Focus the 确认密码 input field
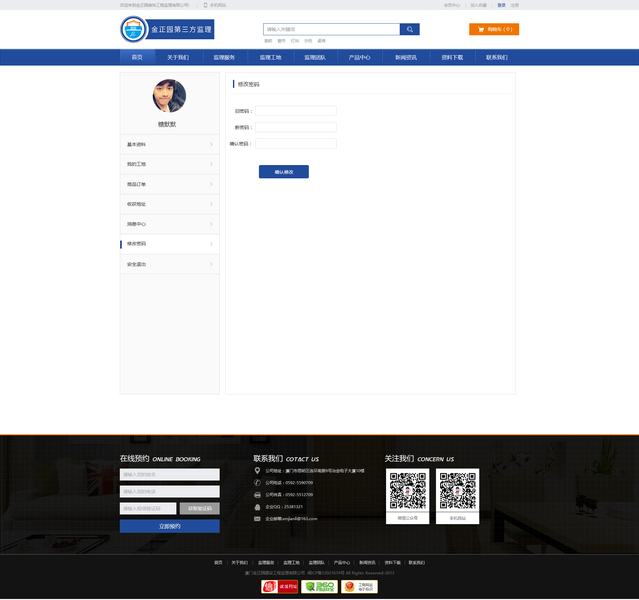639x600 pixels. [296, 143]
